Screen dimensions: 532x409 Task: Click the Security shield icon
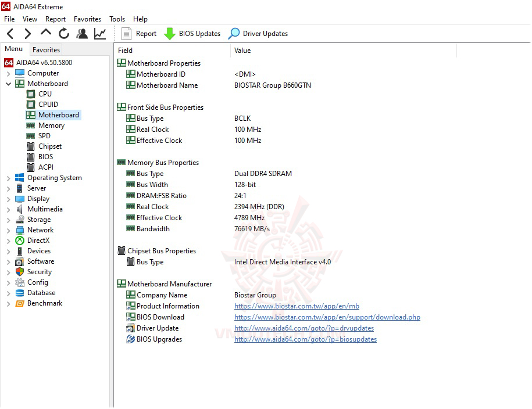pyautogui.click(x=20, y=272)
